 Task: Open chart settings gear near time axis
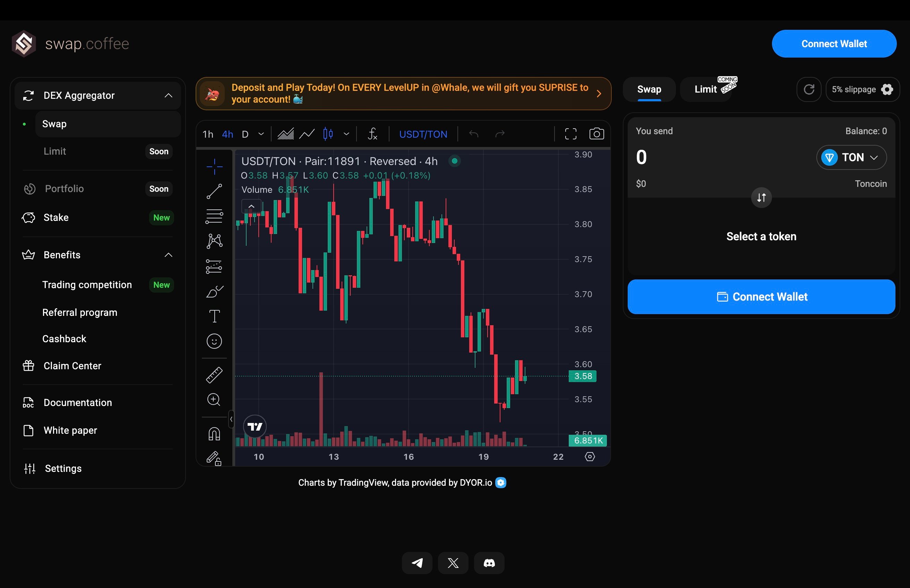590,457
